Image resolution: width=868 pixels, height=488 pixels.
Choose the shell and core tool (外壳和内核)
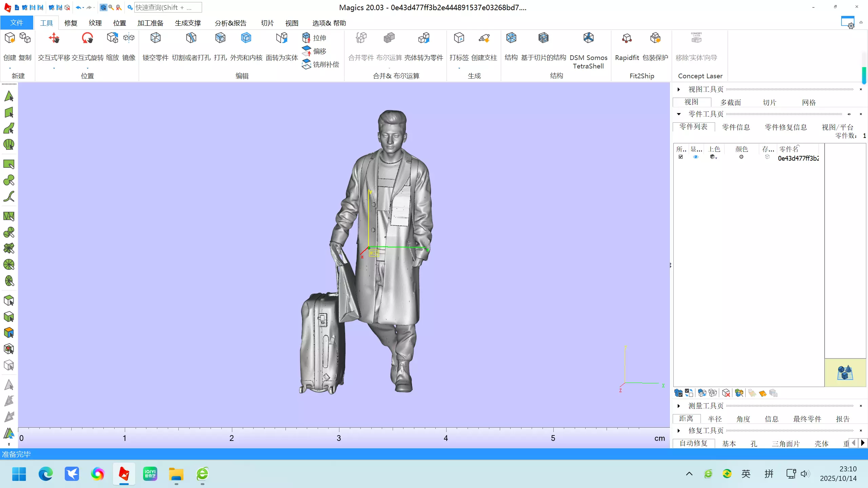tap(246, 47)
